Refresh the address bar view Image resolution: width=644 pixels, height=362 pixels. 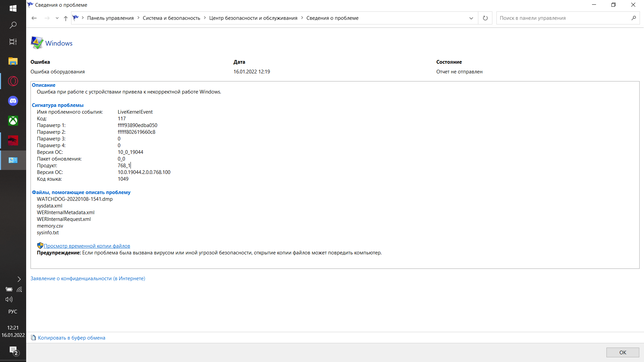(x=485, y=18)
